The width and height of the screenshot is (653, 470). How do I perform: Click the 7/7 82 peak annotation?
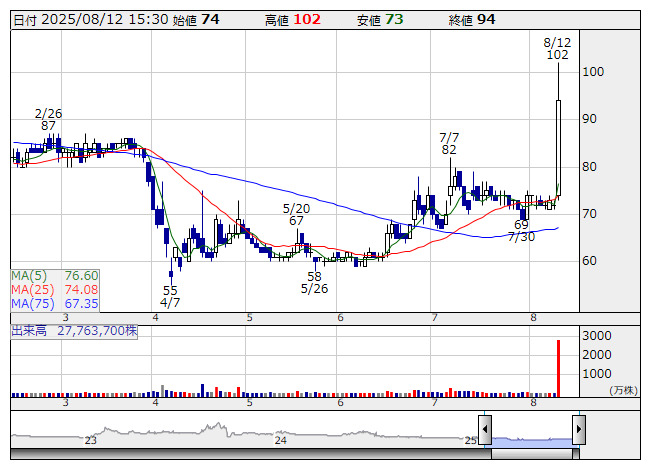pos(449,143)
